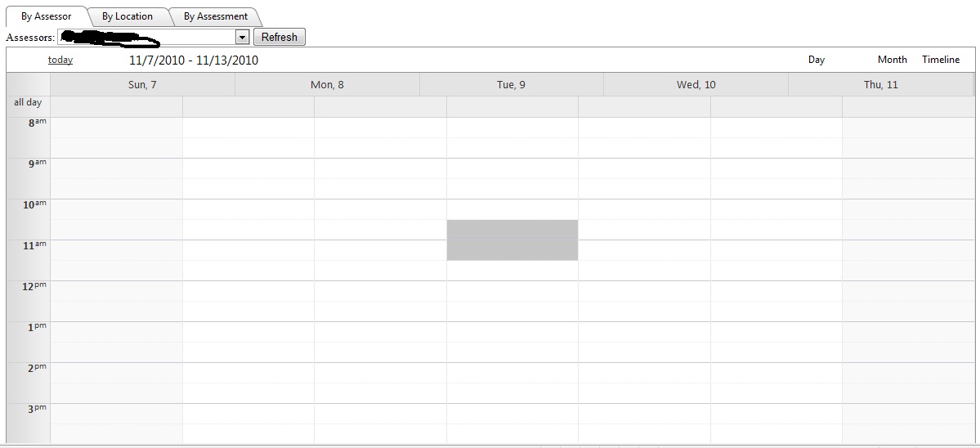Screen dimensions: 980x448
Task: Select the By Assessment tab
Action: 215,16
